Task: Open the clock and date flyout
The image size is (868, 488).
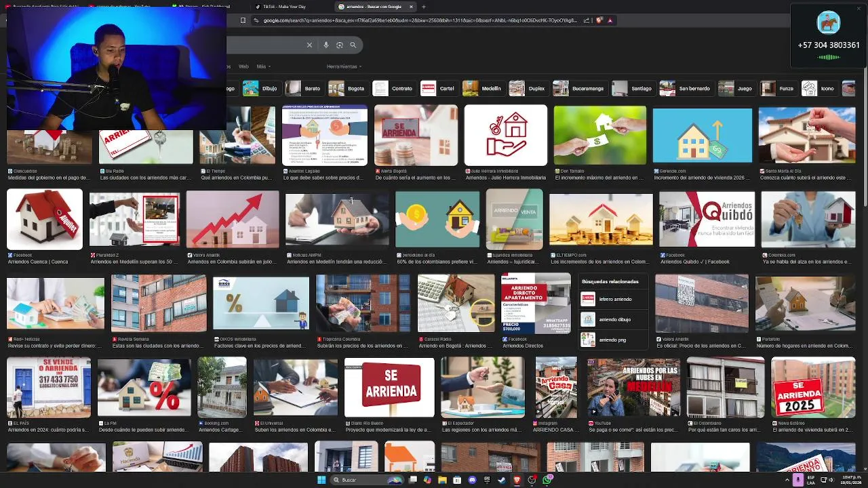Action: click(x=851, y=480)
